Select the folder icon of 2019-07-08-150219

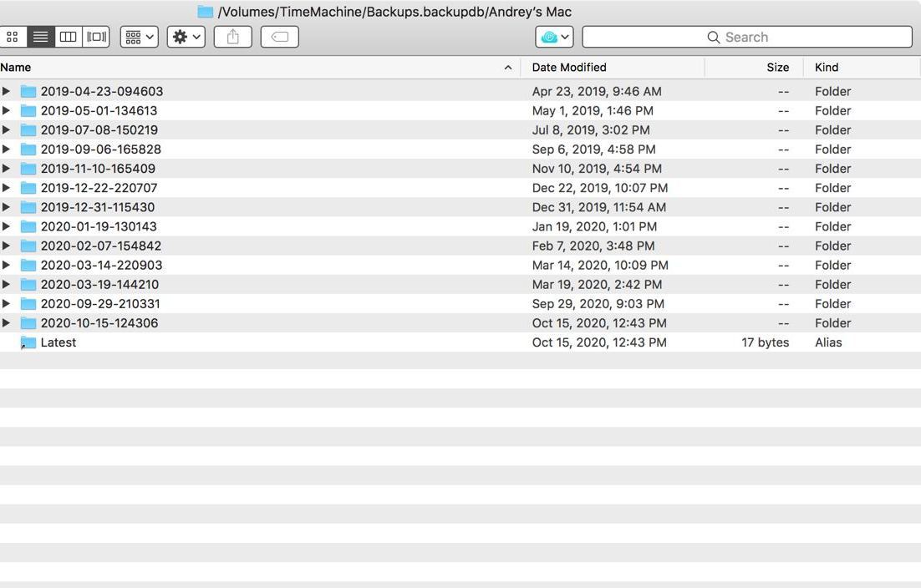click(x=28, y=129)
